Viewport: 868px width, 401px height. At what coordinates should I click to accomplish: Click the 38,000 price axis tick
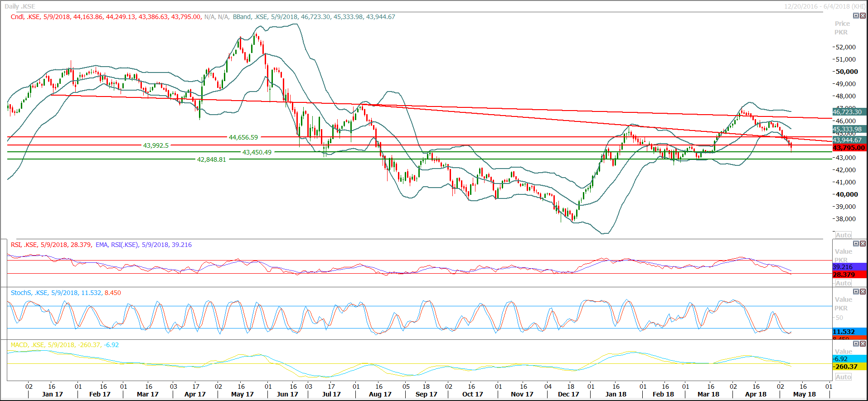[x=846, y=219]
